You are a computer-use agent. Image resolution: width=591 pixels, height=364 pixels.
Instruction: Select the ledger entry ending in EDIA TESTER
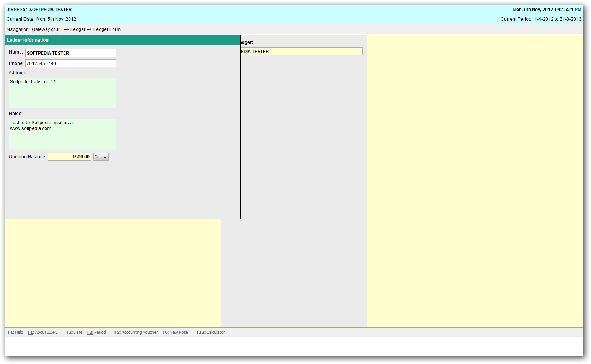301,52
